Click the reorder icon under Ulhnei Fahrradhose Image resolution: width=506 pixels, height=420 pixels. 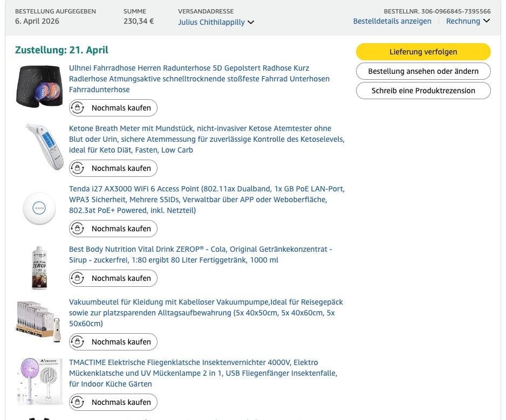pyautogui.click(x=78, y=108)
